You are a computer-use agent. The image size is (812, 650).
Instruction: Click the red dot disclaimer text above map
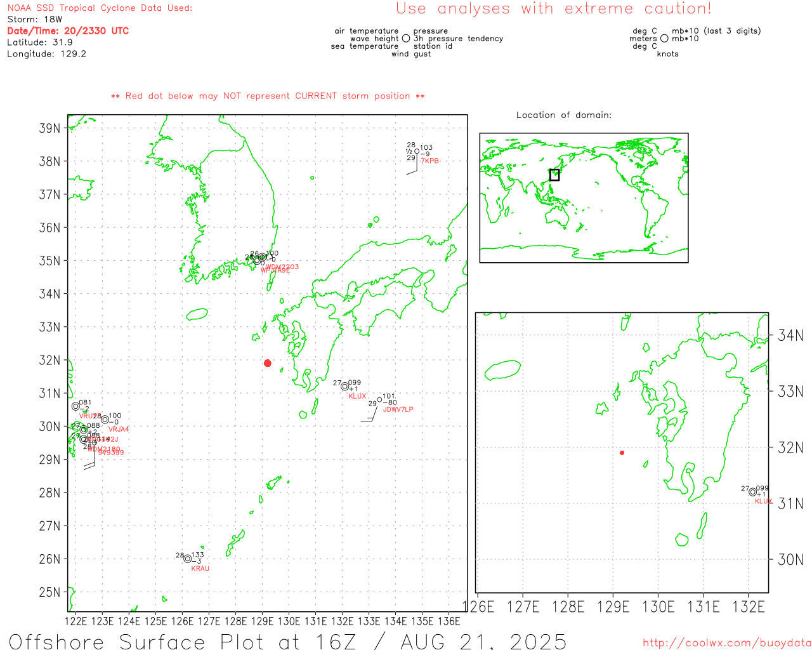click(268, 96)
